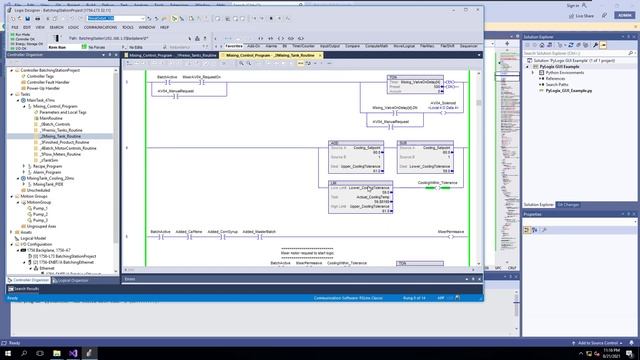Click the controller key switch icon

57,38
